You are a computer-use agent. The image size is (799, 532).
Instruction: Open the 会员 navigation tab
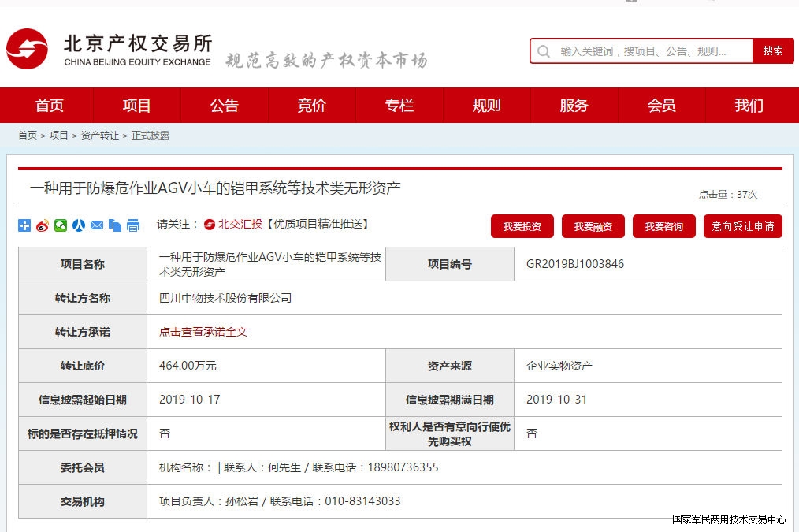pyautogui.click(x=661, y=105)
